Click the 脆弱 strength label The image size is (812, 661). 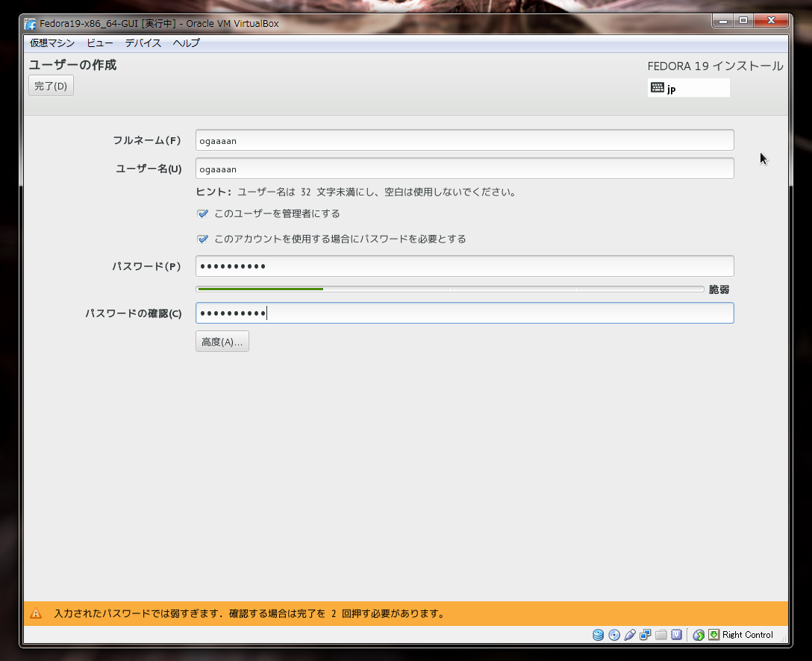719,289
